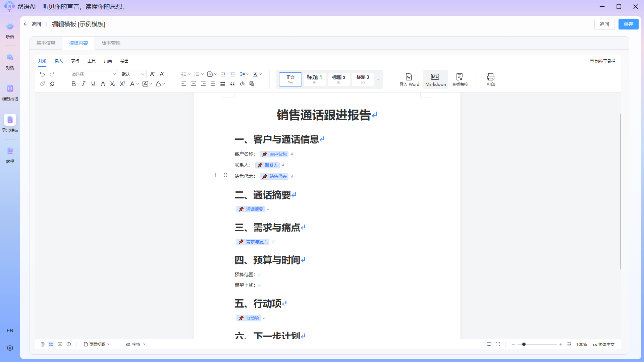Open 查找替换 find and replace
This screenshot has height=362, width=644.
[x=460, y=80]
